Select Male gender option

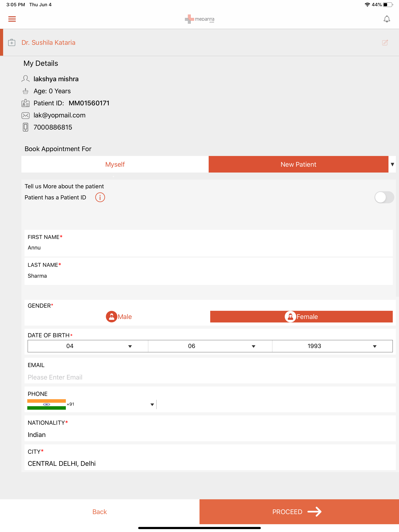pyautogui.click(x=119, y=317)
